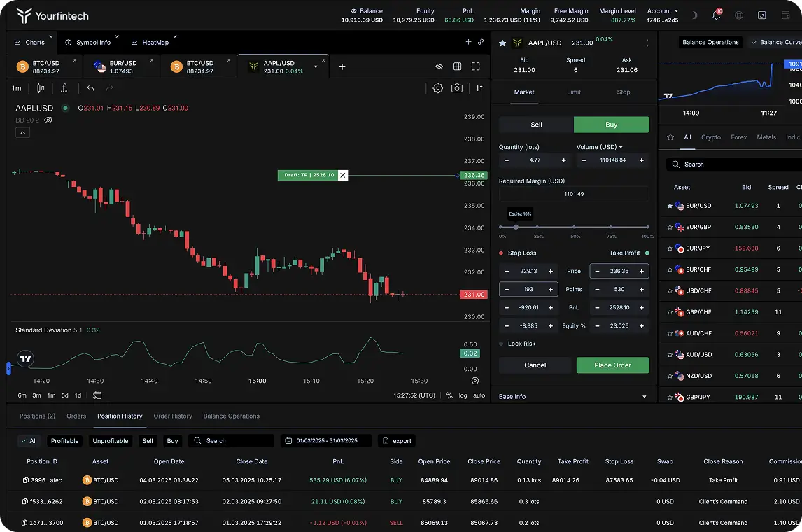Enable Lock Risk option
802x532 pixels.
pyautogui.click(x=501, y=344)
